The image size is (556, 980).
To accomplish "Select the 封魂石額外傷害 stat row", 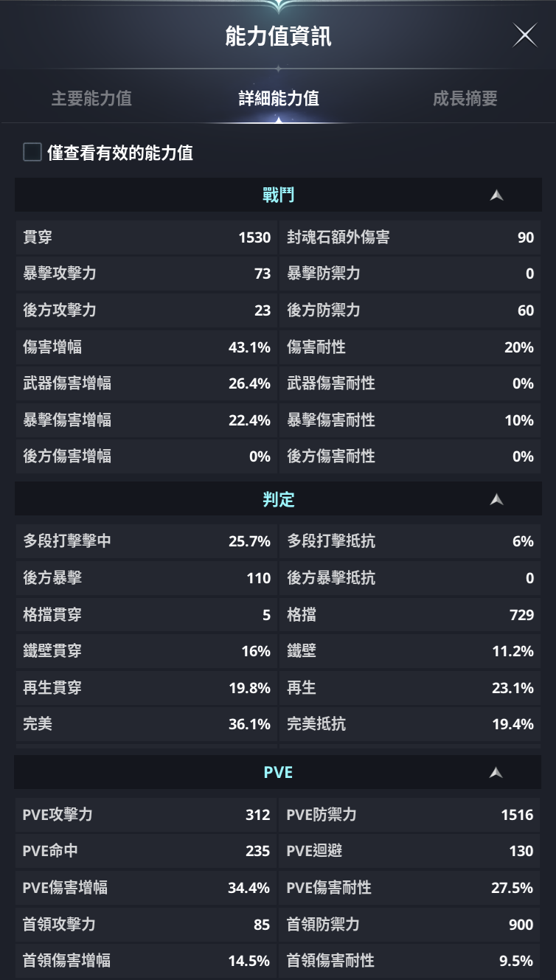I will [x=410, y=237].
